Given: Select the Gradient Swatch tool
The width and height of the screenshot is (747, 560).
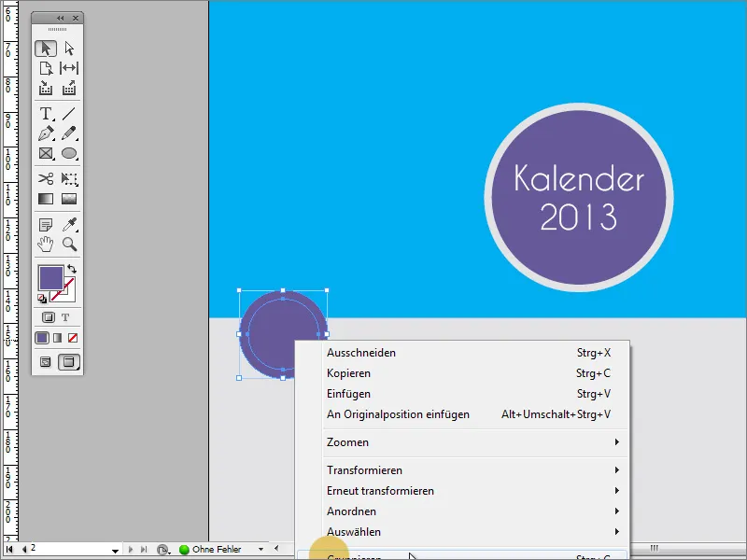Looking at the screenshot, I should pyautogui.click(x=46, y=199).
